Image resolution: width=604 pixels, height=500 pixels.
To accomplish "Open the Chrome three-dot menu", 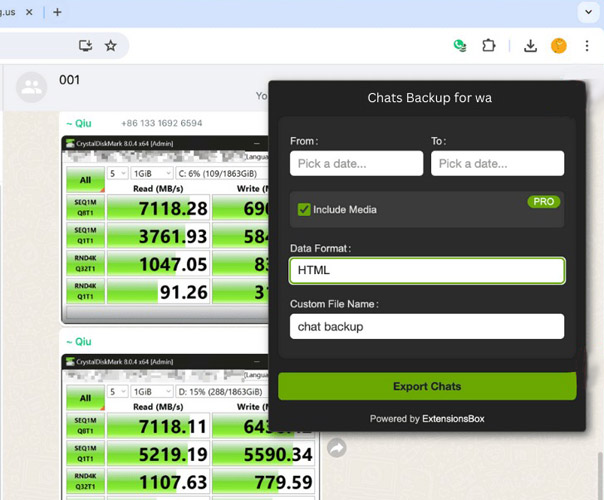I will tap(587, 46).
